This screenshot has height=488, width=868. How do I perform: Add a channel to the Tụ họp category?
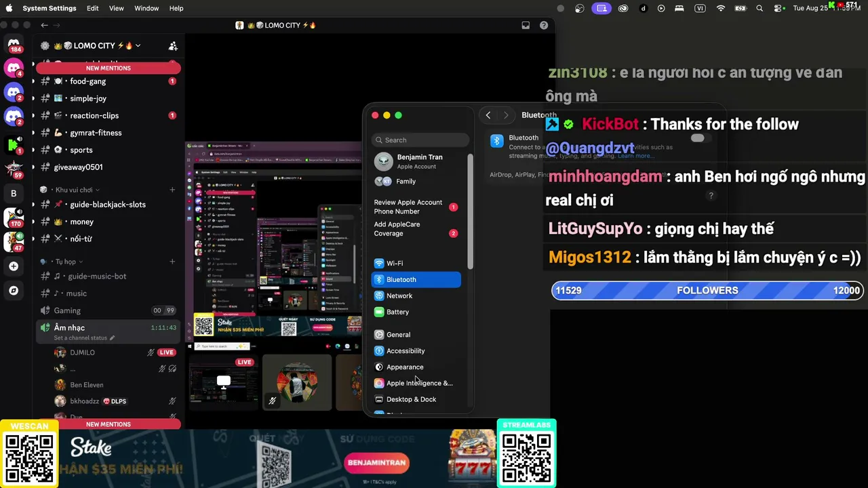(x=172, y=262)
